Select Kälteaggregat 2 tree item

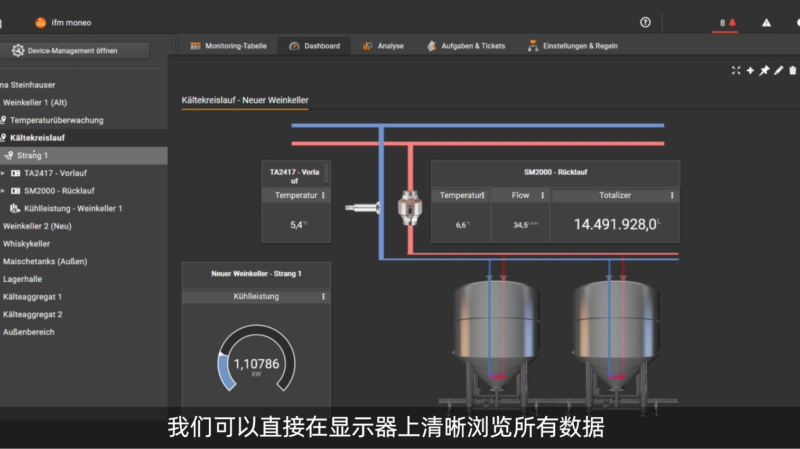(x=33, y=314)
